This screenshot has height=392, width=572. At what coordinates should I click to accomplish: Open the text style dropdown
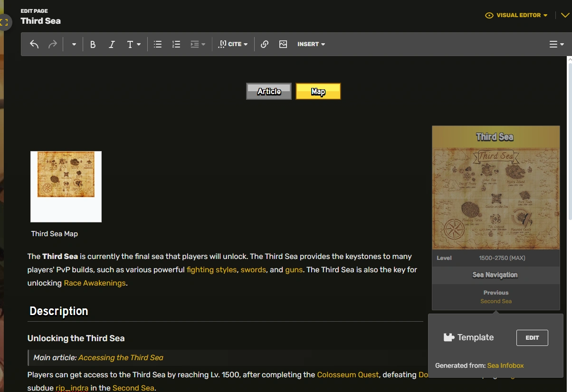(x=134, y=44)
